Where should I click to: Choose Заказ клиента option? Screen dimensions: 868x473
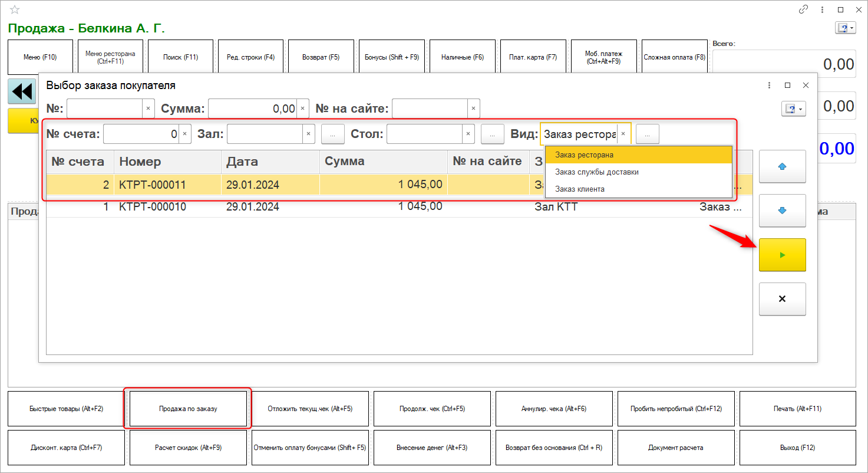click(x=579, y=189)
